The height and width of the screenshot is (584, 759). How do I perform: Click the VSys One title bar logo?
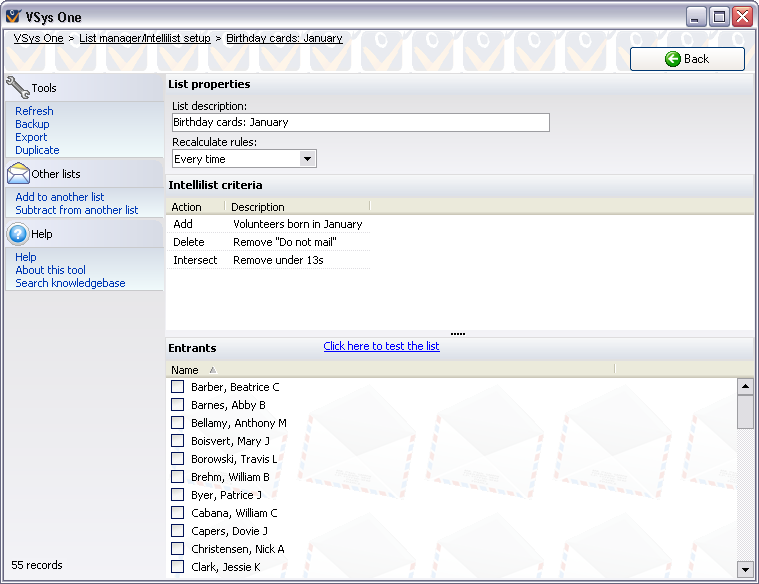pyautogui.click(x=14, y=17)
